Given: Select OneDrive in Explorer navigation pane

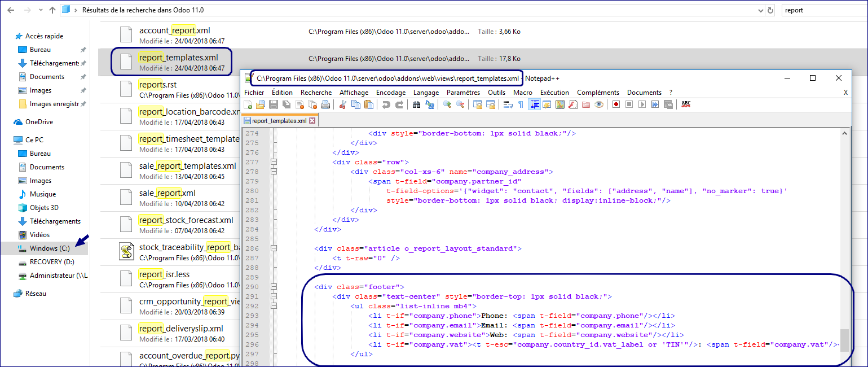Looking at the screenshot, I should click(x=34, y=122).
